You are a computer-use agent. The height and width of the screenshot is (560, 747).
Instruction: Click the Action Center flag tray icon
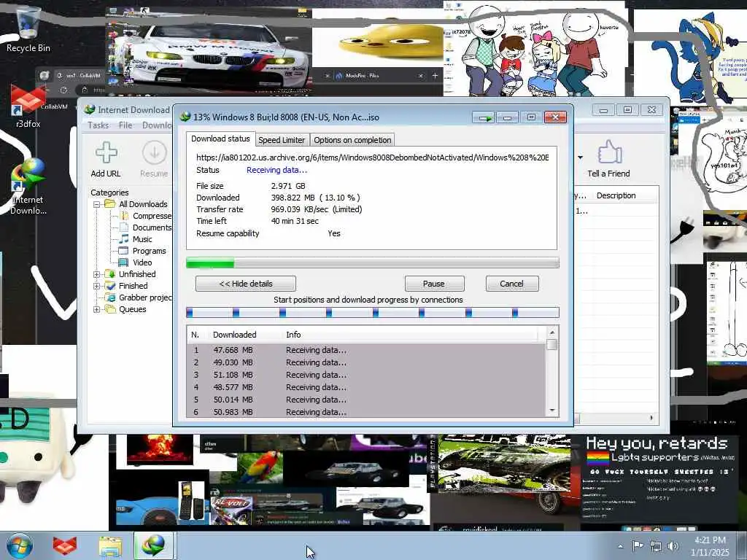click(x=638, y=546)
